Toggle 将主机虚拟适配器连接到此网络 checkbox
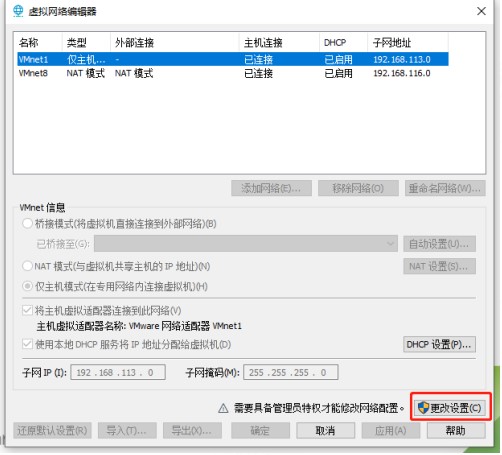This screenshot has width=502, height=455. [x=27, y=310]
